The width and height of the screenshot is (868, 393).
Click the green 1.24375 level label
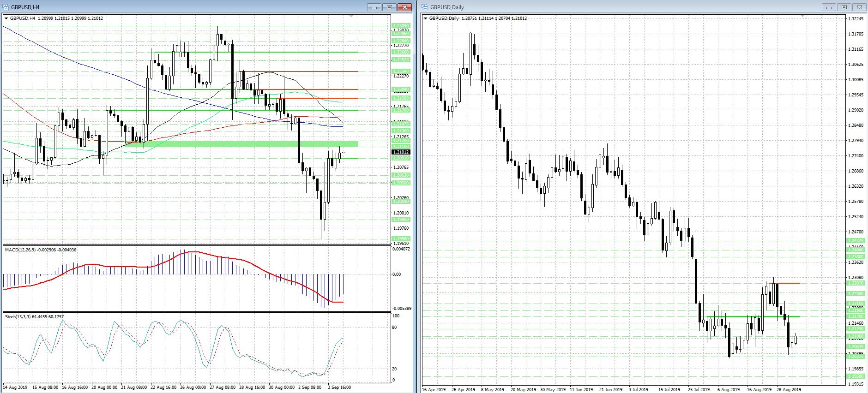(x=856, y=241)
